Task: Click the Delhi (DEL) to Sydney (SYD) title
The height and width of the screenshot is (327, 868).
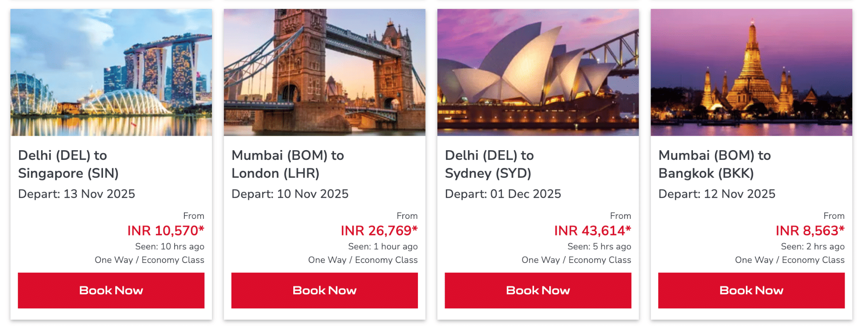Action: click(489, 164)
